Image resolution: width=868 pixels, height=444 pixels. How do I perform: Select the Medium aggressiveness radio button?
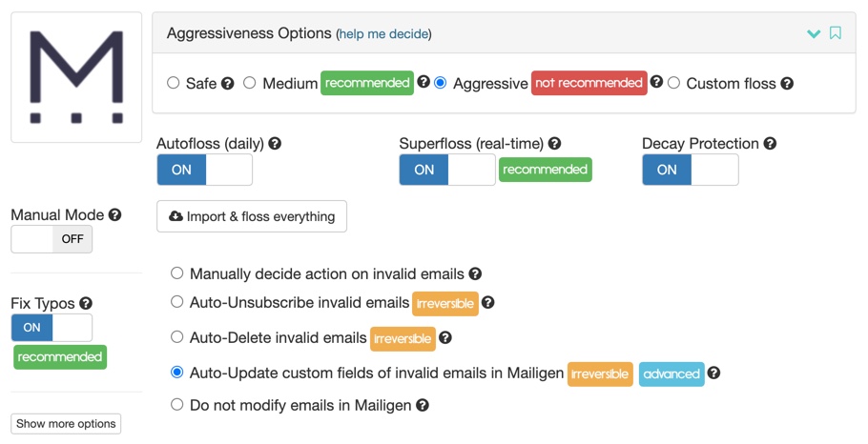250,83
